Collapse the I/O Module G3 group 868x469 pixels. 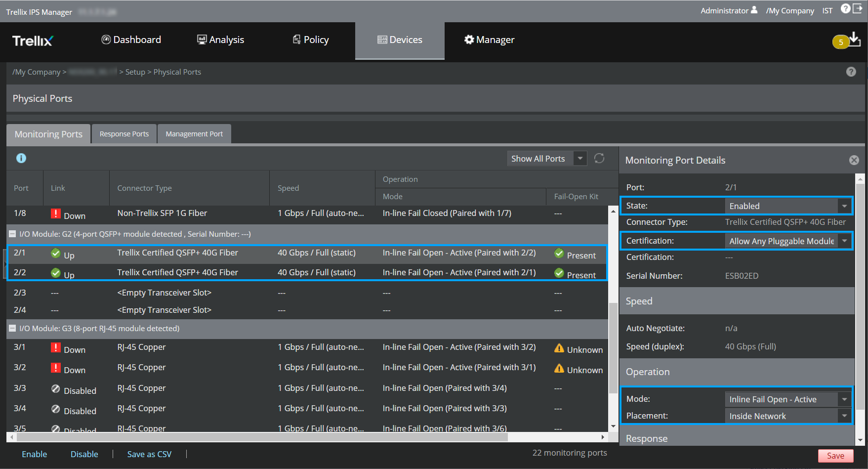point(12,328)
